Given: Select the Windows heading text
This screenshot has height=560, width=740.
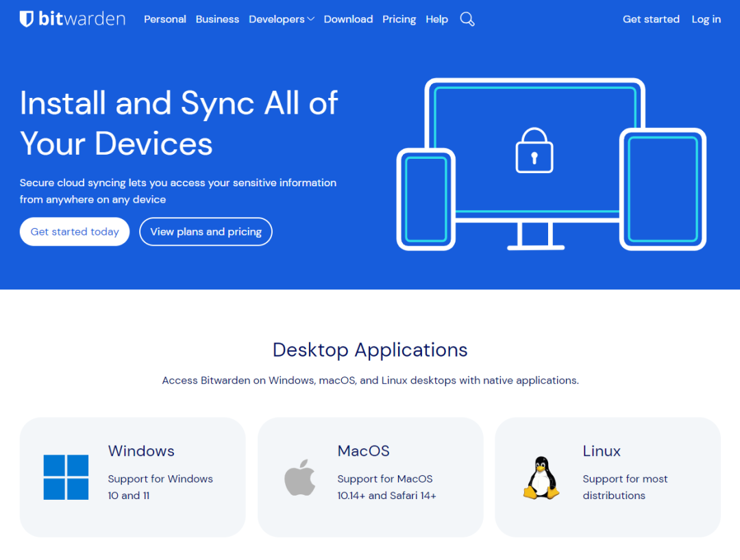Looking at the screenshot, I should [141, 451].
